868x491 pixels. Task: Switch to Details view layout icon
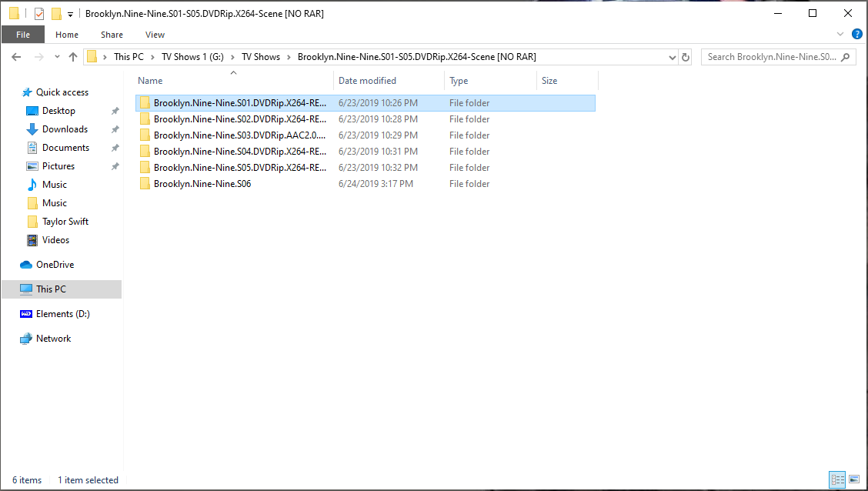point(837,479)
